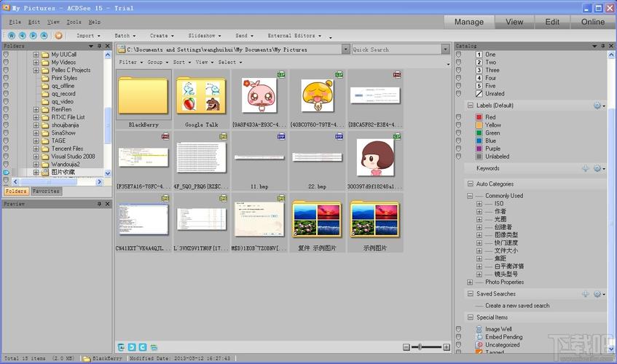The height and width of the screenshot is (364, 617).
Task: Select the Purple label color swatch
Action: (x=479, y=149)
